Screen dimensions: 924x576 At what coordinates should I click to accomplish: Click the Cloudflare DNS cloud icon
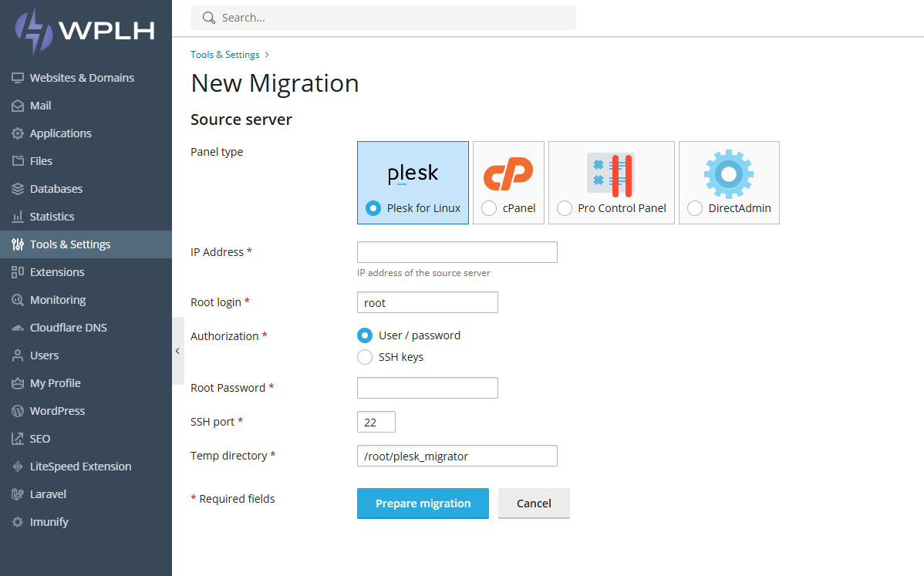pos(18,328)
